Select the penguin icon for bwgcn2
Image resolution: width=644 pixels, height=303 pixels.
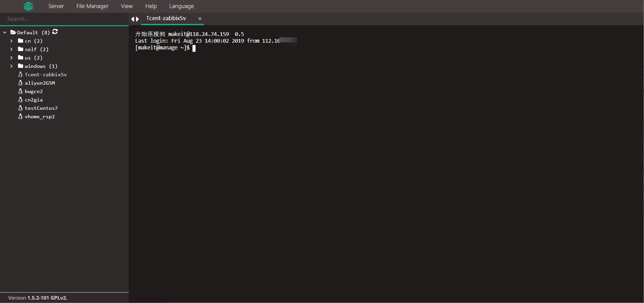(x=20, y=91)
